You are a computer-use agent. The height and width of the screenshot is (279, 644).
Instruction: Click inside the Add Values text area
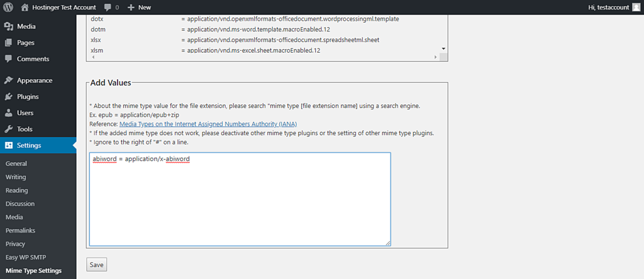point(239,201)
